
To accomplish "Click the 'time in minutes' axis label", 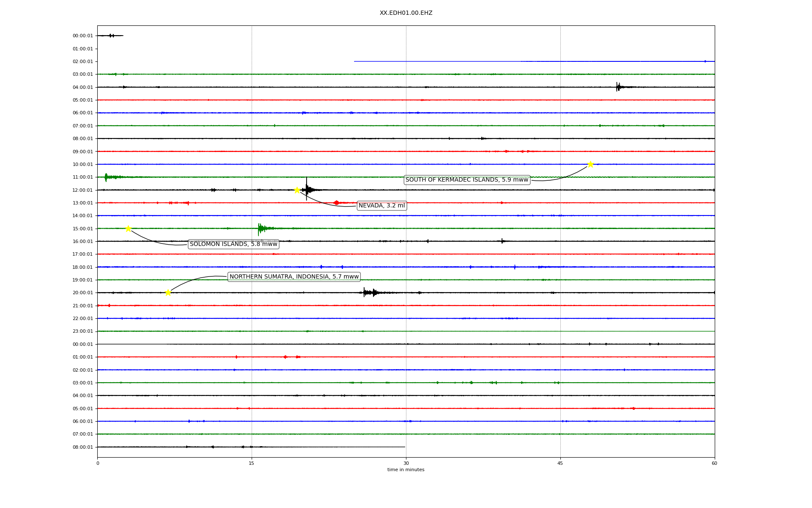I will click(x=406, y=469).
